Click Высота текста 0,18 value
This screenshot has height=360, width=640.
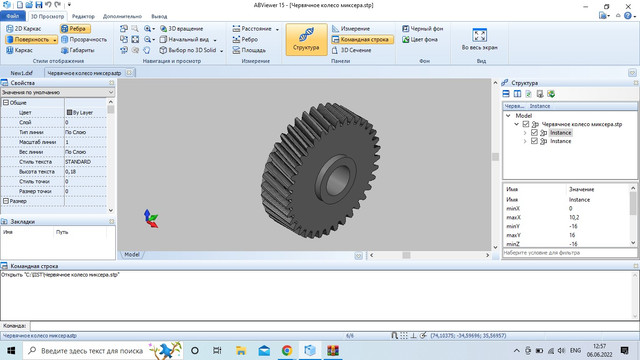click(85, 171)
